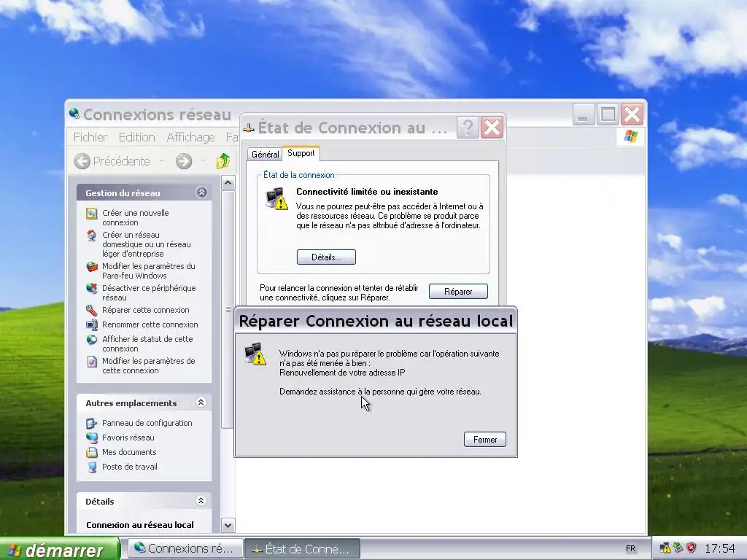Collapse the Détails panel
Viewport: 747px width, 560px height.
tap(201, 500)
